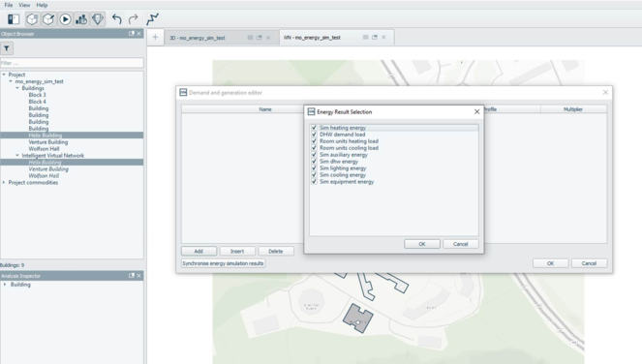Open the cube edit tool icon
Viewport: 642px width, 364px height.
point(48,19)
